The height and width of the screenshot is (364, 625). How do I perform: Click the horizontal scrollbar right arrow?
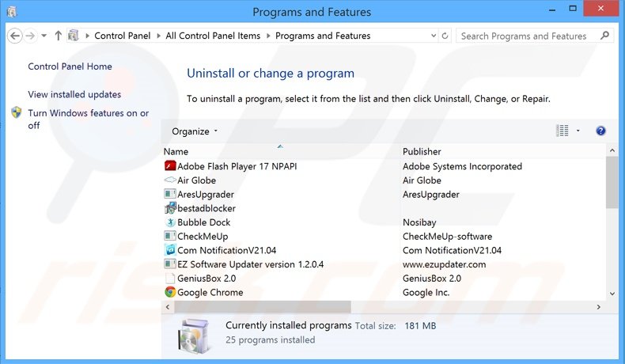598,307
